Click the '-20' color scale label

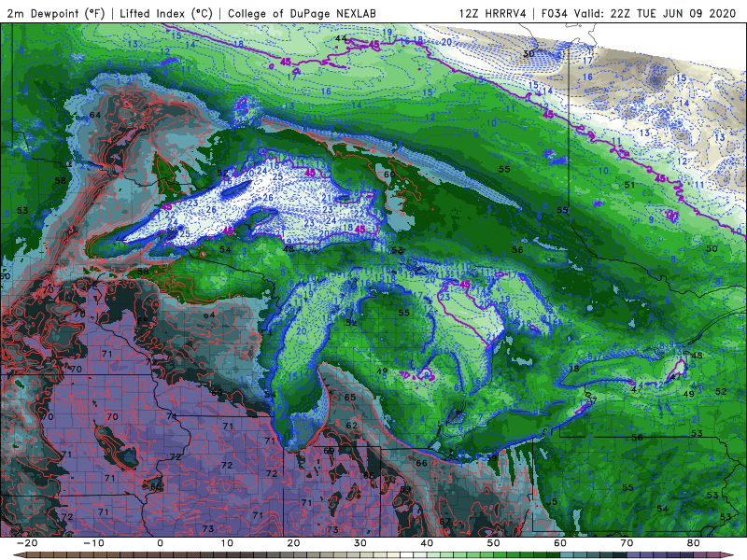(27, 543)
